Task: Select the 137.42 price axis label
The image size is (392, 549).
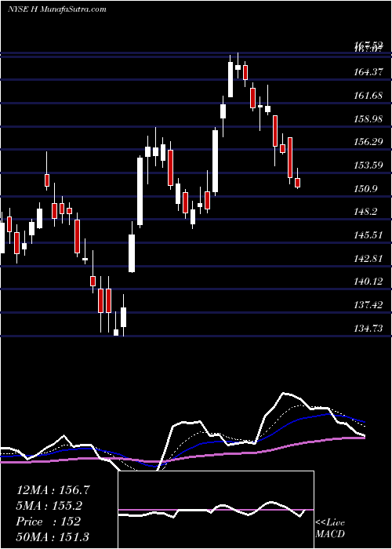Action: pos(368,305)
